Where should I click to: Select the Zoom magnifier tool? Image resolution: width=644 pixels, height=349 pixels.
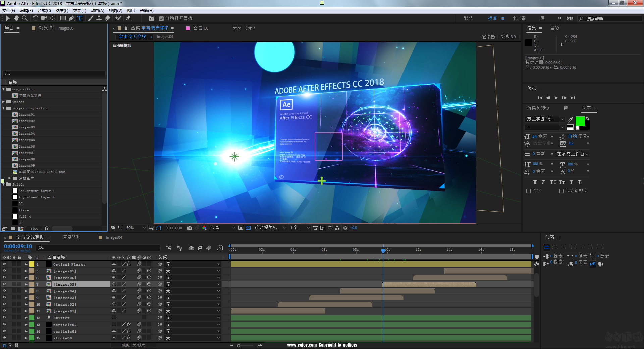click(x=24, y=18)
